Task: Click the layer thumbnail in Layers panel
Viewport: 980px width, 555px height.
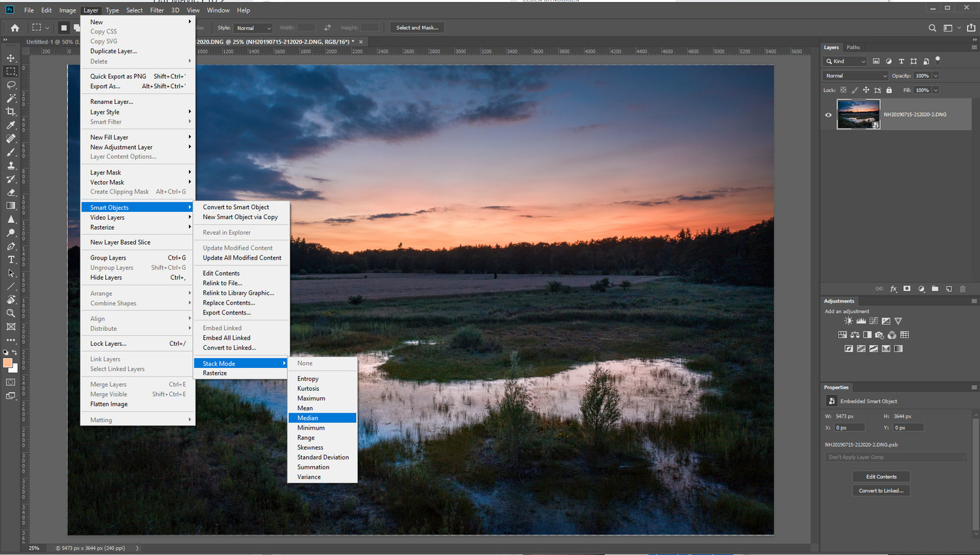Action: [x=858, y=114]
